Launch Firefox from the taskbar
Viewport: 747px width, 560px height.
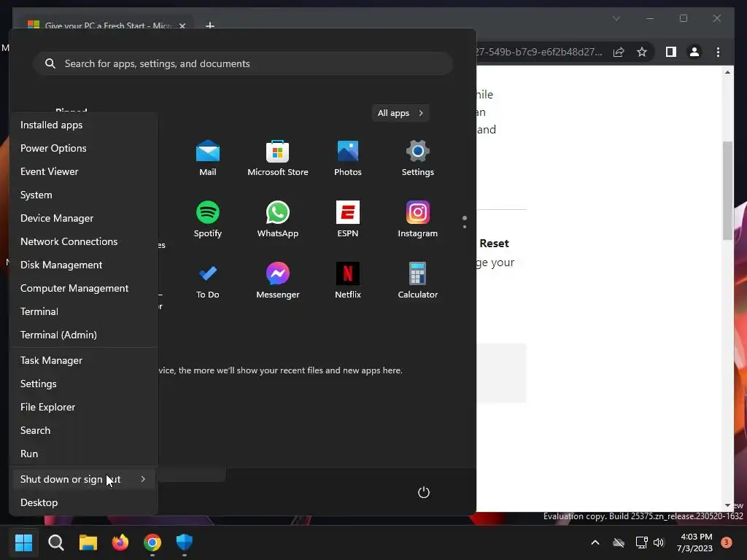120,542
